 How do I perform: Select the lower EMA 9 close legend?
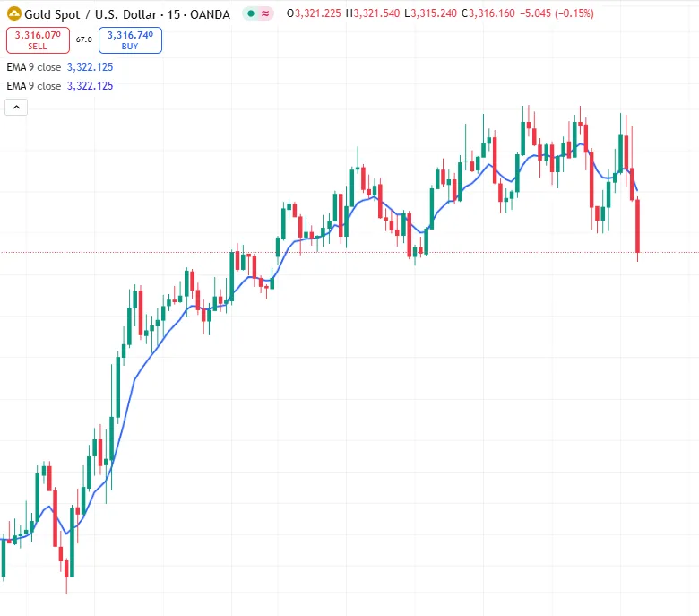(x=34, y=86)
